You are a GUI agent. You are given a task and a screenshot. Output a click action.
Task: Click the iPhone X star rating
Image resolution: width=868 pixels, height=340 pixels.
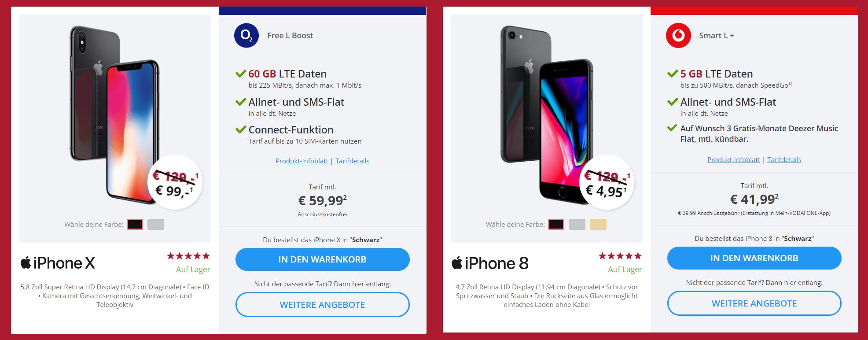(x=188, y=256)
